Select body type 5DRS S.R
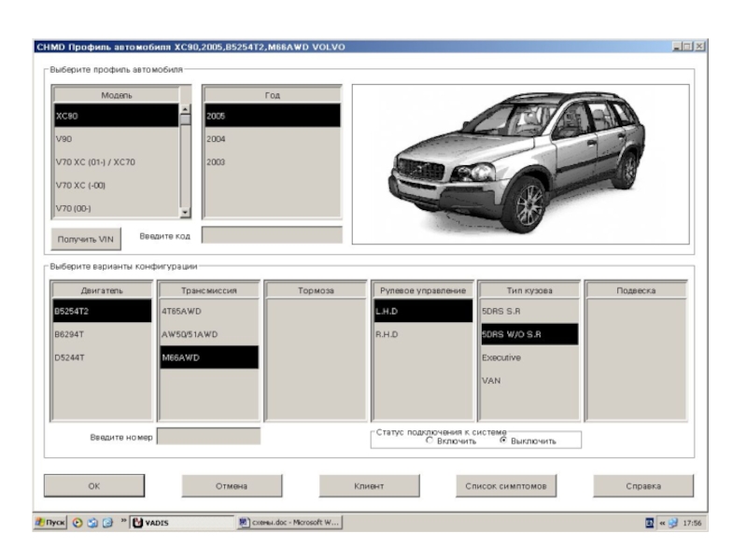Image resolution: width=747 pixels, height=560 pixels. tap(529, 311)
